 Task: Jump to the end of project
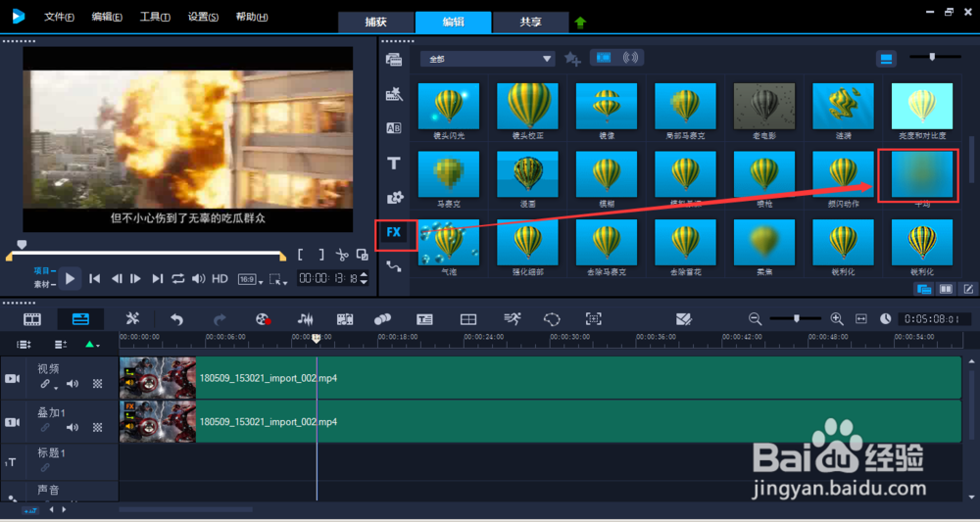pyautogui.click(x=158, y=278)
